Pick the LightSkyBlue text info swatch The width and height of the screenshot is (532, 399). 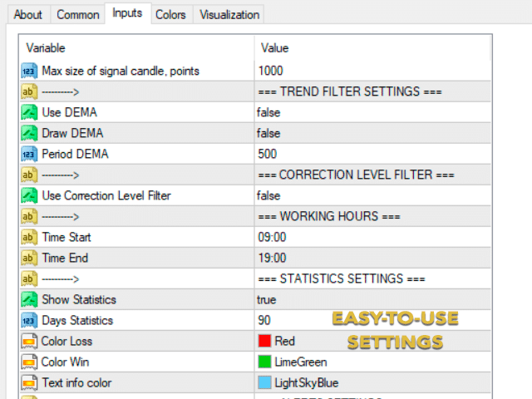click(264, 382)
